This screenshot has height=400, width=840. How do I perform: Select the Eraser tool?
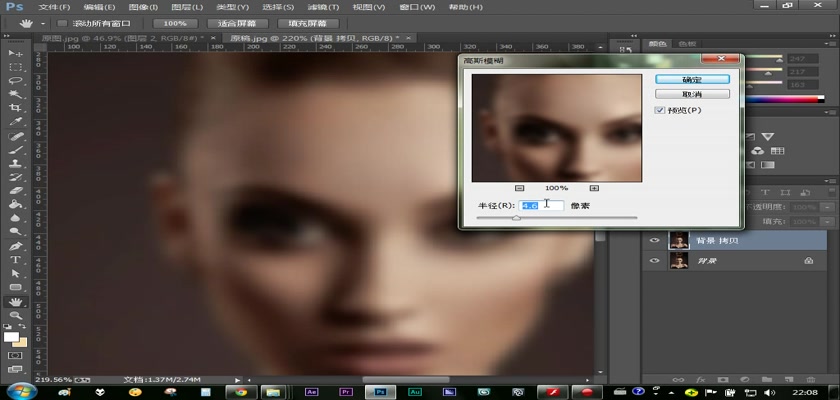pyautogui.click(x=15, y=191)
